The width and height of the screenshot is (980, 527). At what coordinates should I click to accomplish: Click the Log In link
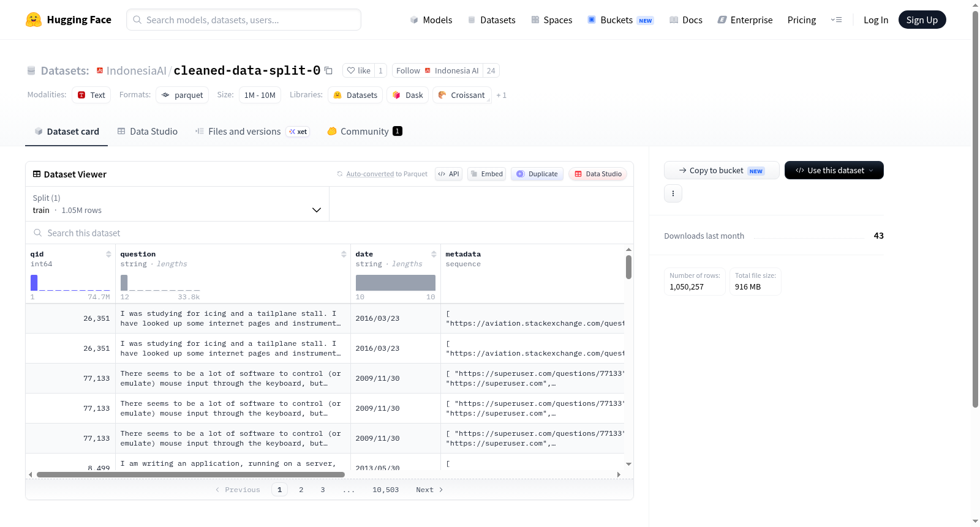[876, 20]
